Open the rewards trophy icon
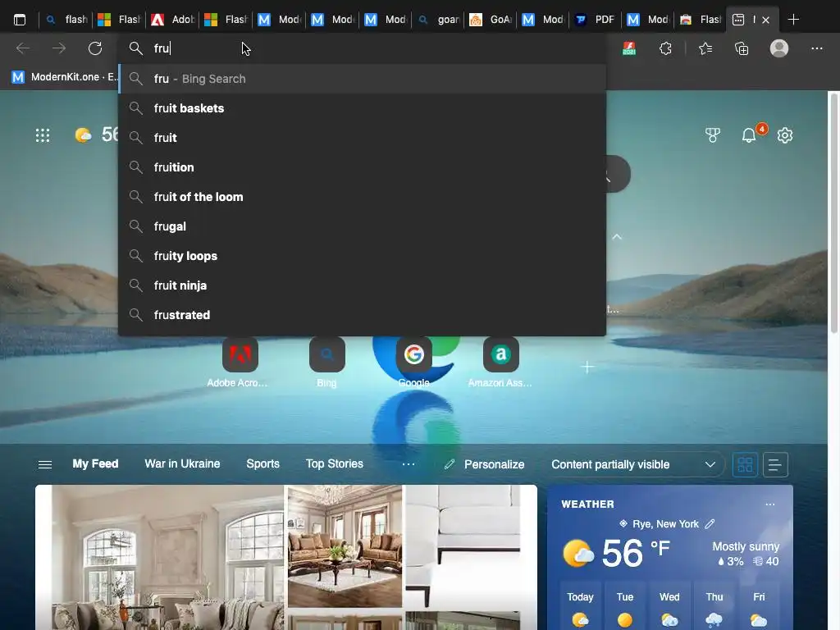The width and height of the screenshot is (840, 630). coord(713,135)
